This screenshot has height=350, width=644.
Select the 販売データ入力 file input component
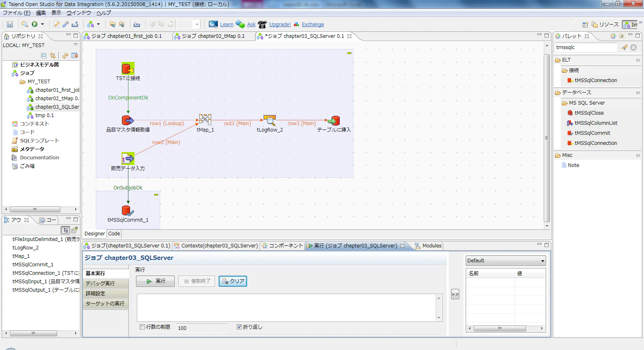click(128, 159)
